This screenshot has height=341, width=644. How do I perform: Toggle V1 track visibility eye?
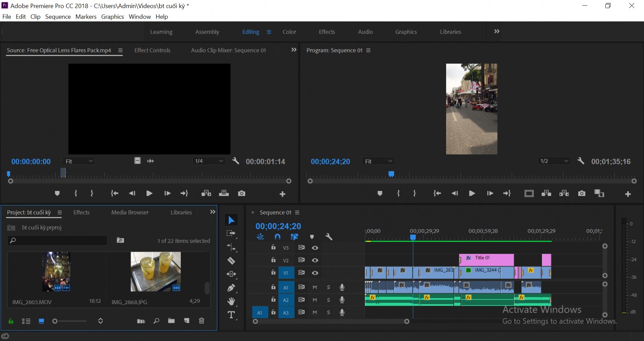click(x=315, y=273)
